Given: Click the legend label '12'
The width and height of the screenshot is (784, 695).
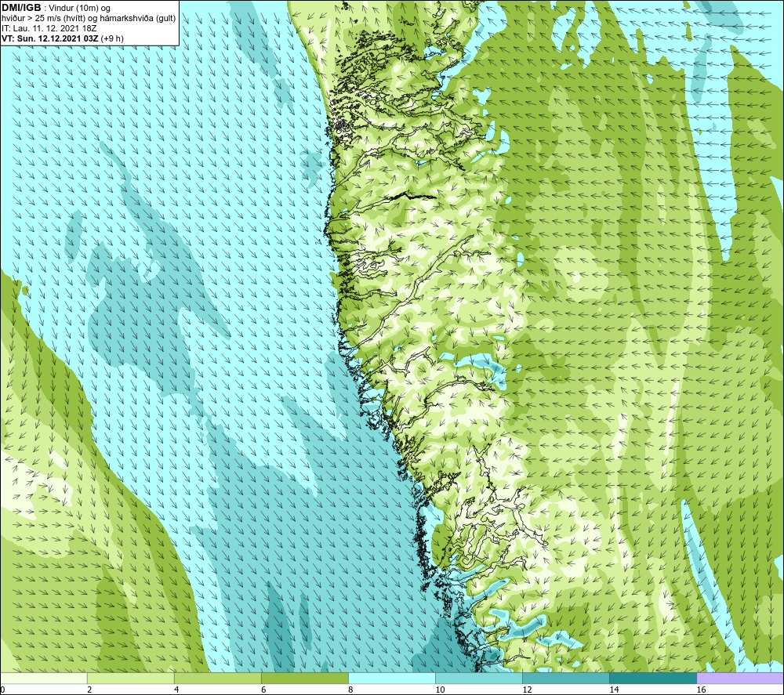Looking at the screenshot, I should pos(527,690).
